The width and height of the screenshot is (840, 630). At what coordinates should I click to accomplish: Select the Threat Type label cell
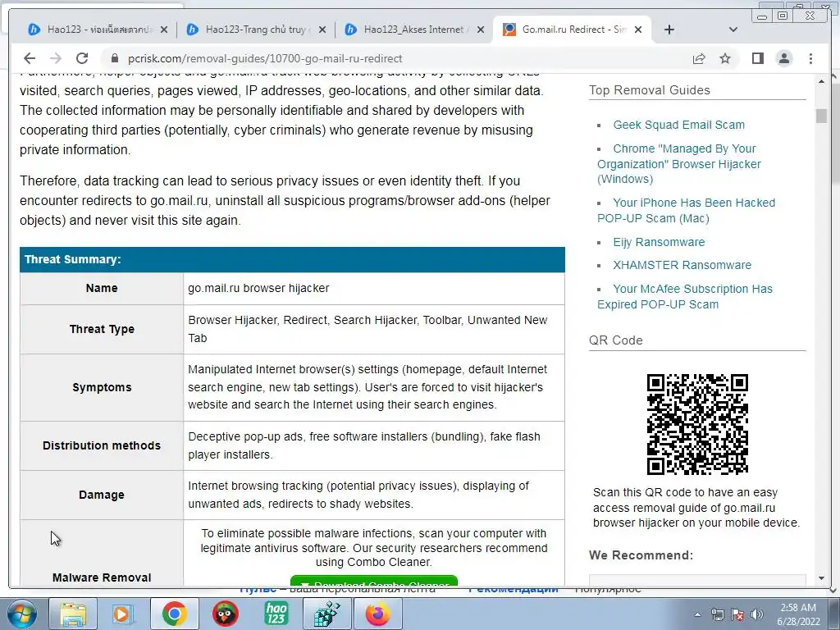point(102,330)
